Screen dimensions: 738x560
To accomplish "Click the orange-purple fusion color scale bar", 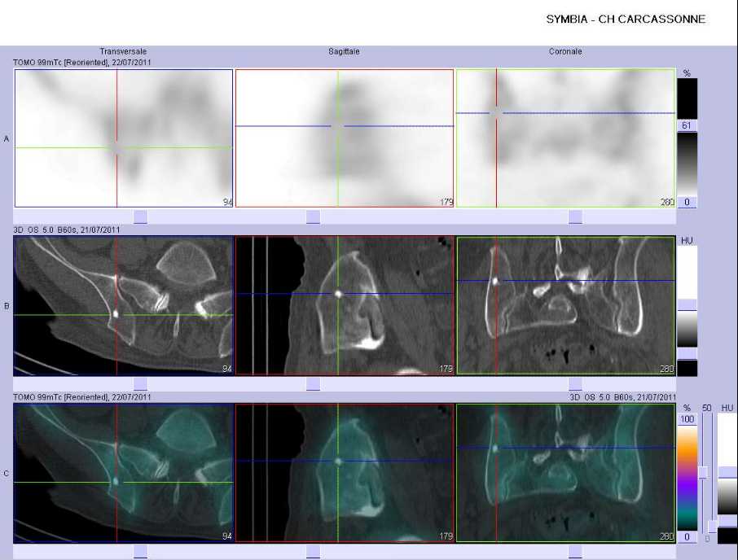I will pos(687,478).
